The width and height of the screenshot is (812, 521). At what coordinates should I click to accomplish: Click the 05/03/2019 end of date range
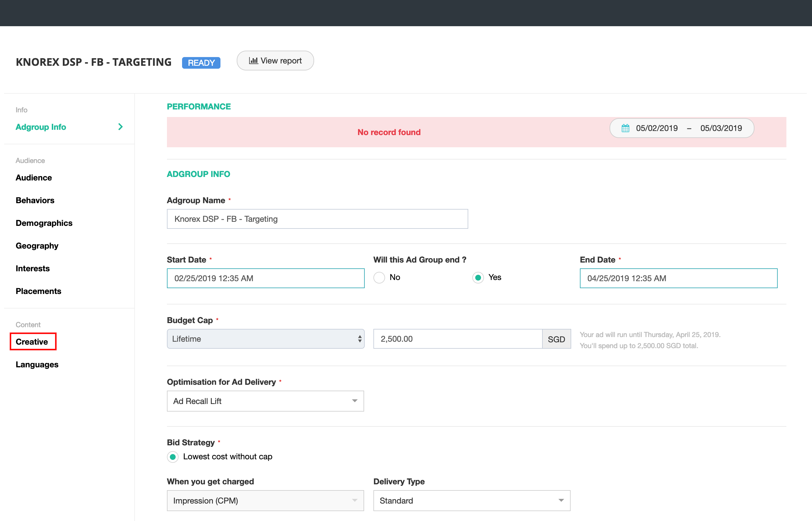pos(721,128)
